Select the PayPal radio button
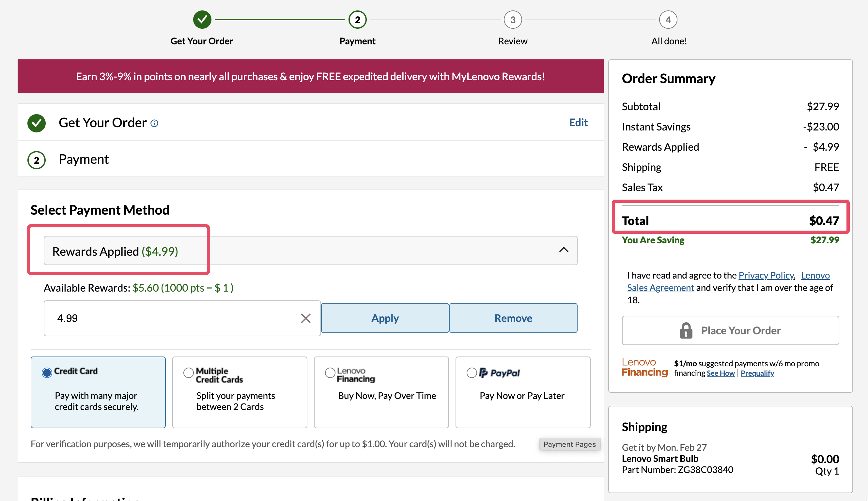 click(x=472, y=373)
